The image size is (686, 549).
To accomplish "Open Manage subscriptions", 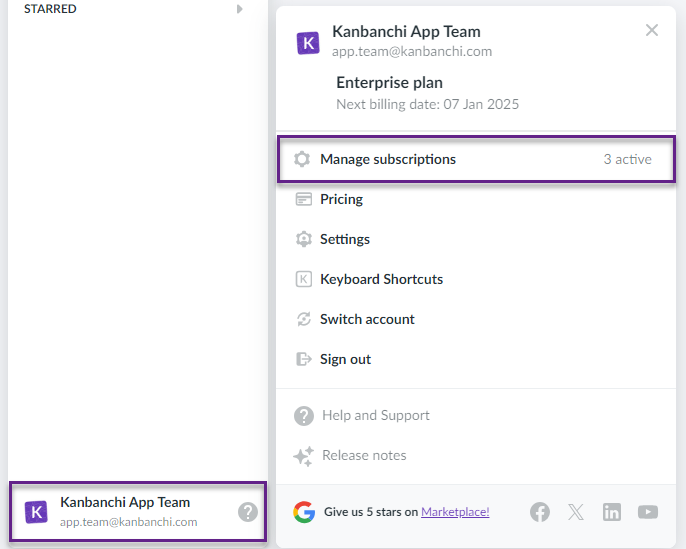I will [476, 159].
